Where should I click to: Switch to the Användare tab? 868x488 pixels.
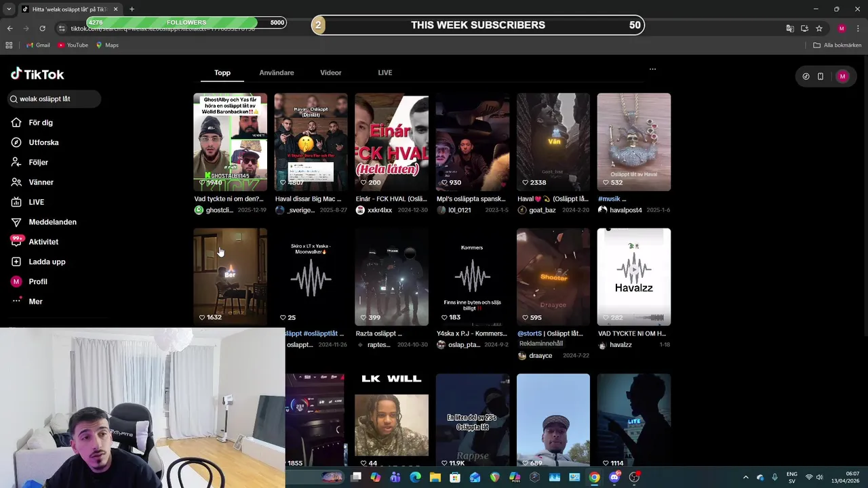pyautogui.click(x=277, y=73)
